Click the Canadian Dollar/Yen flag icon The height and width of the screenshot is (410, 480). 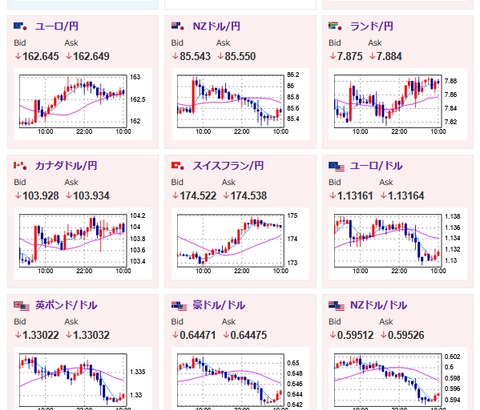click(x=20, y=165)
